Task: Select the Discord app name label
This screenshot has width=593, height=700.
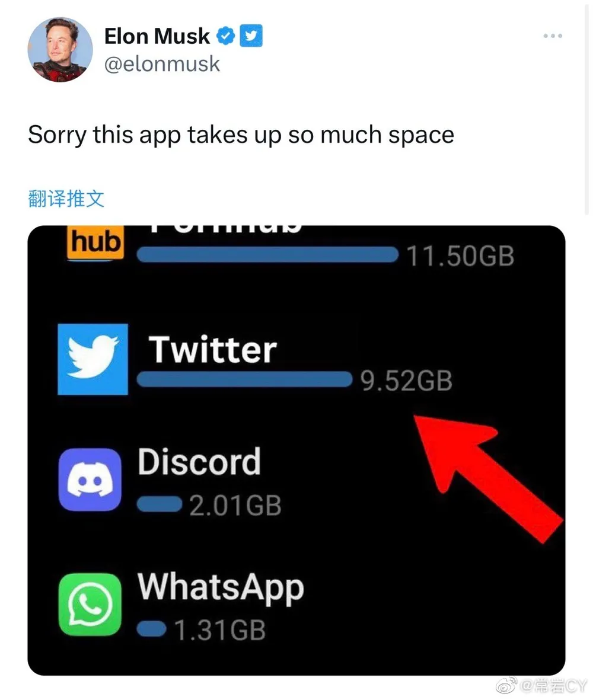Action: click(199, 462)
